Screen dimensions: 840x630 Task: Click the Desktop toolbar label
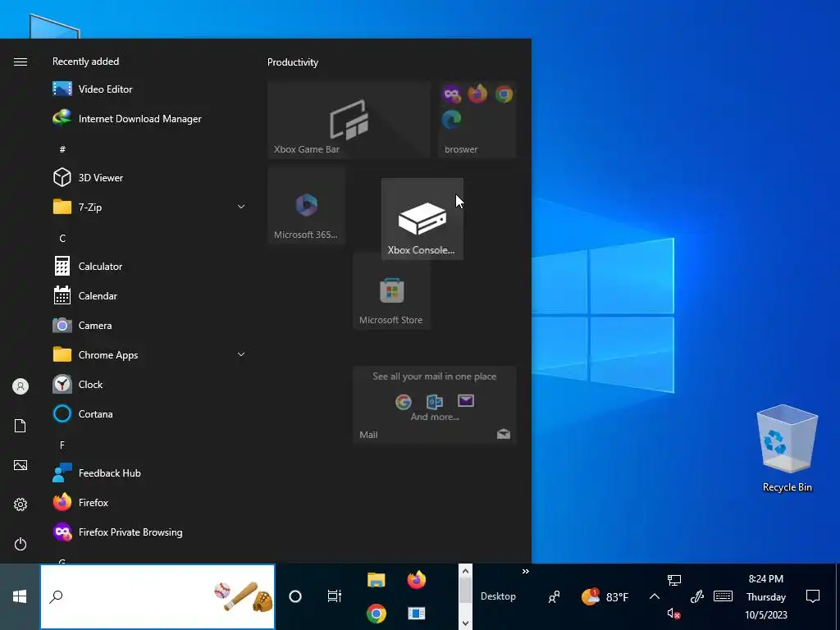[x=498, y=596]
